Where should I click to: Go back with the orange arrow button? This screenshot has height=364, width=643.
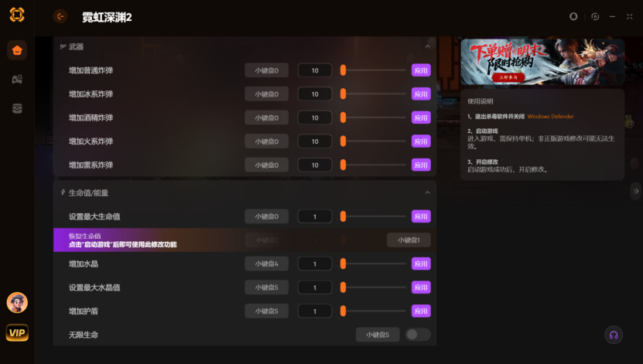(x=60, y=16)
